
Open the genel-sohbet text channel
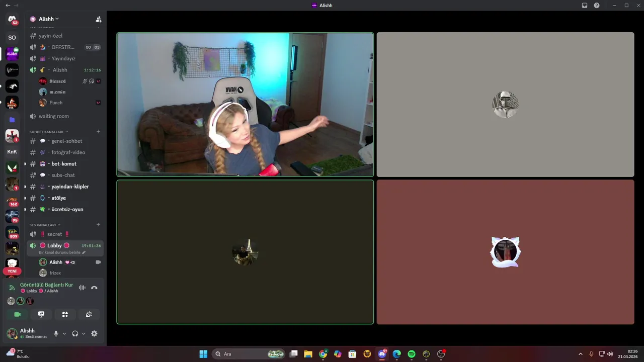[x=65, y=141]
